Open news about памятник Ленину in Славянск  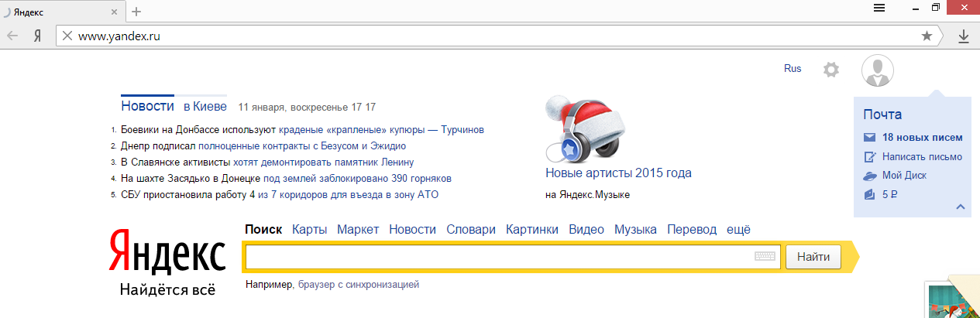pos(267,162)
